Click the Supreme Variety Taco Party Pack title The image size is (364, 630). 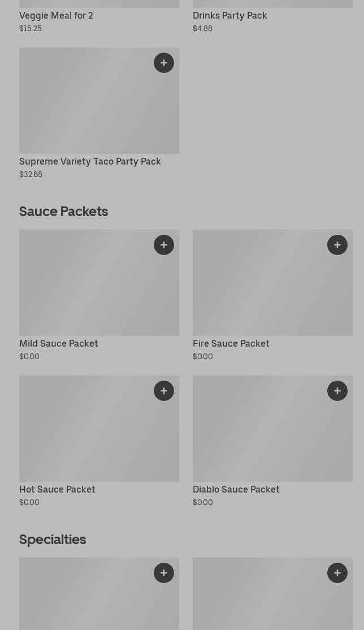pyautogui.click(x=90, y=162)
